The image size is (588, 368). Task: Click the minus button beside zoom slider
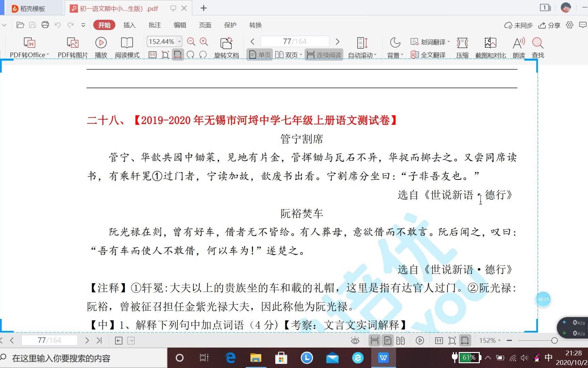pos(509,340)
